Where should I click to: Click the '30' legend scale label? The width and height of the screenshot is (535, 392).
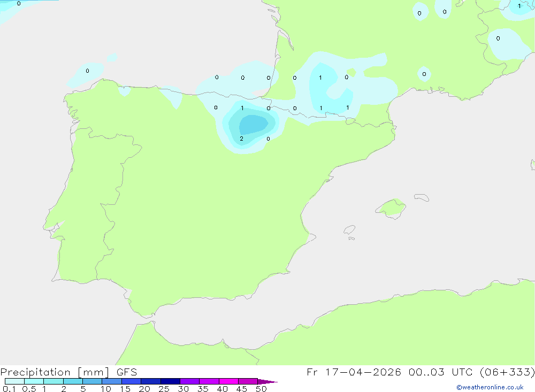click(x=183, y=389)
